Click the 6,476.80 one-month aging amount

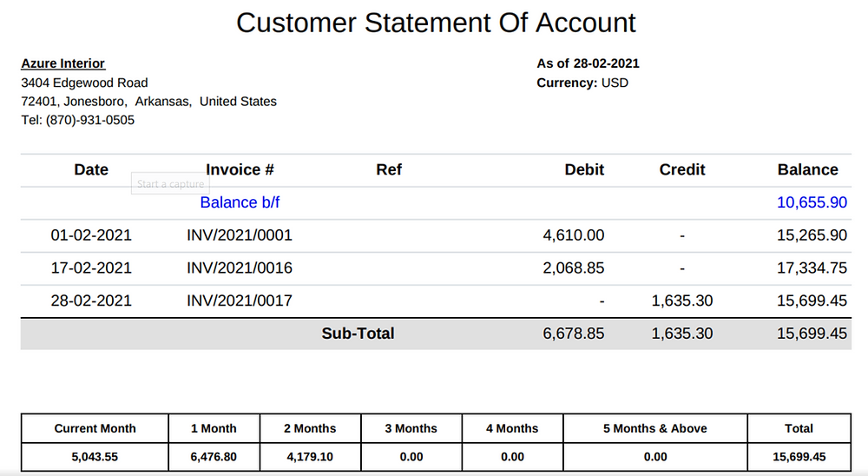(x=214, y=457)
